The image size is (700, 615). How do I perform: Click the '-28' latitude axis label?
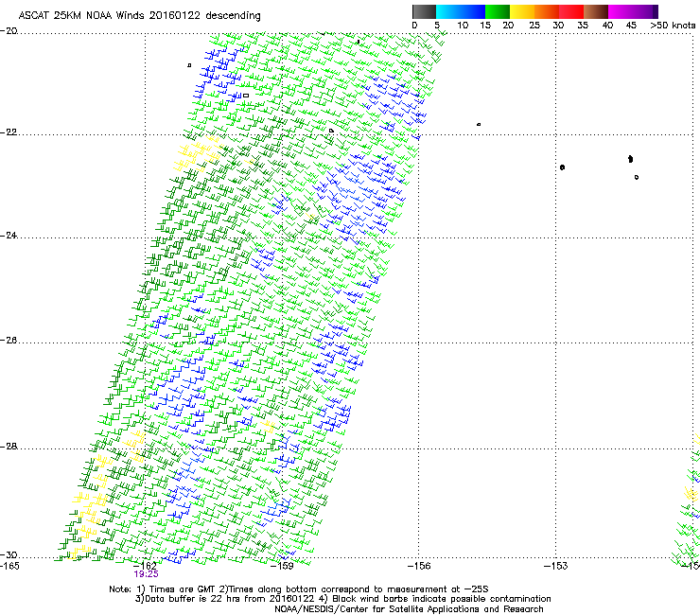(x=9, y=447)
